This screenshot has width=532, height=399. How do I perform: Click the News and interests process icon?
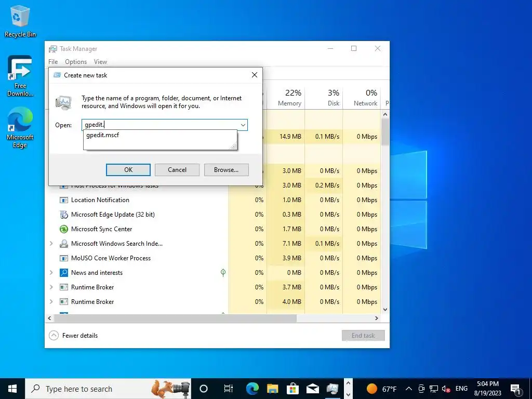[64, 273]
